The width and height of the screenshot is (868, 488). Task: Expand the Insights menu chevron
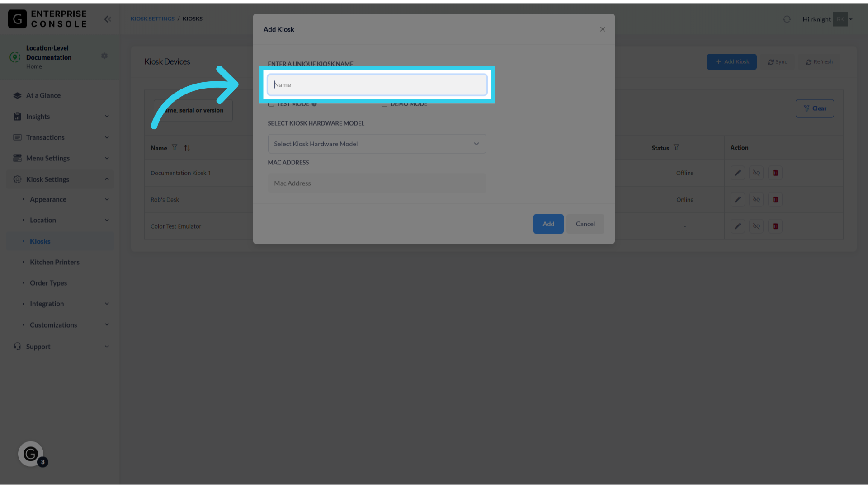(x=107, y=117)
